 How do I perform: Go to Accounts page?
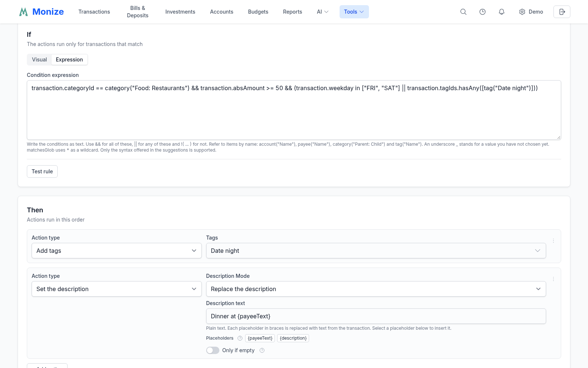pos(222,12)
